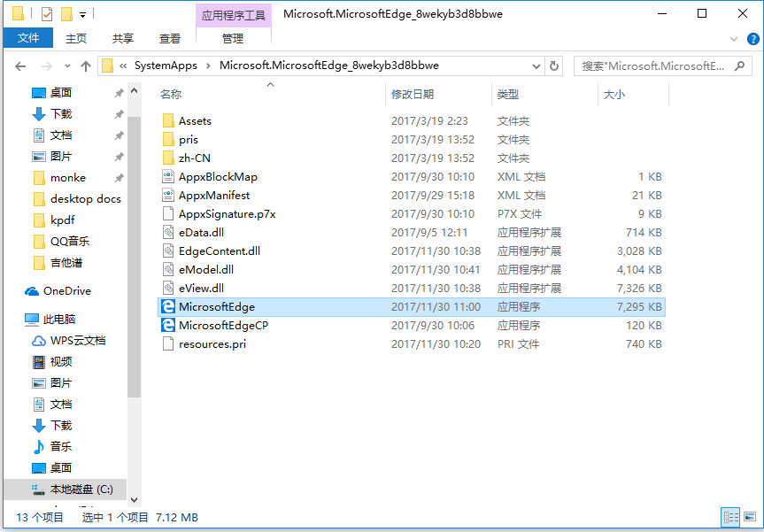
Task: Click navigation pane scroll down arrow
Action: (134, 500)
